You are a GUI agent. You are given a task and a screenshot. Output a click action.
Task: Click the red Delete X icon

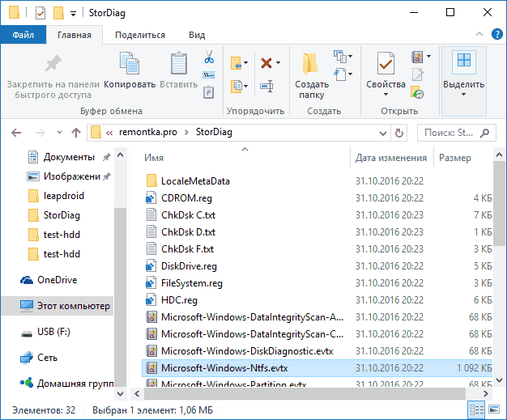pos(266,63)
